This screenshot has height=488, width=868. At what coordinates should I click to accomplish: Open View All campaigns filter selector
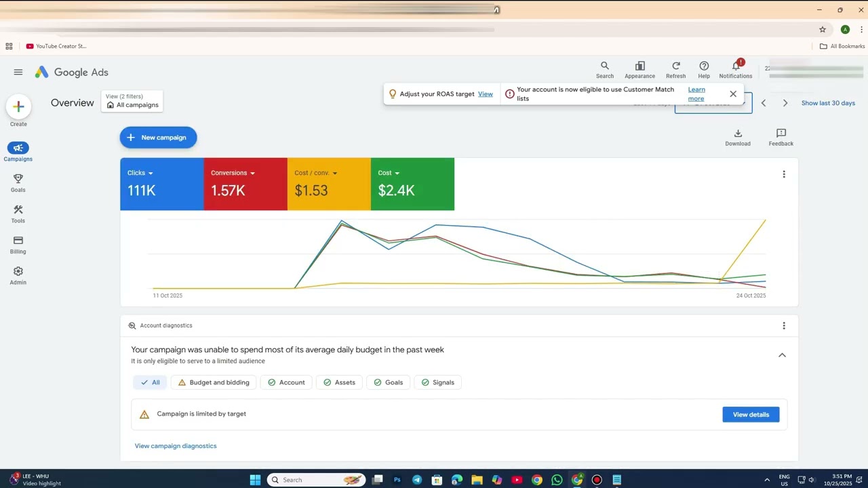132,101
